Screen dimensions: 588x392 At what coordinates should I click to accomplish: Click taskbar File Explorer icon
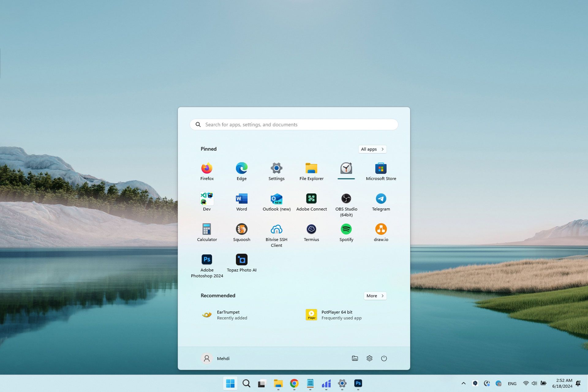(x=278, y=383)
